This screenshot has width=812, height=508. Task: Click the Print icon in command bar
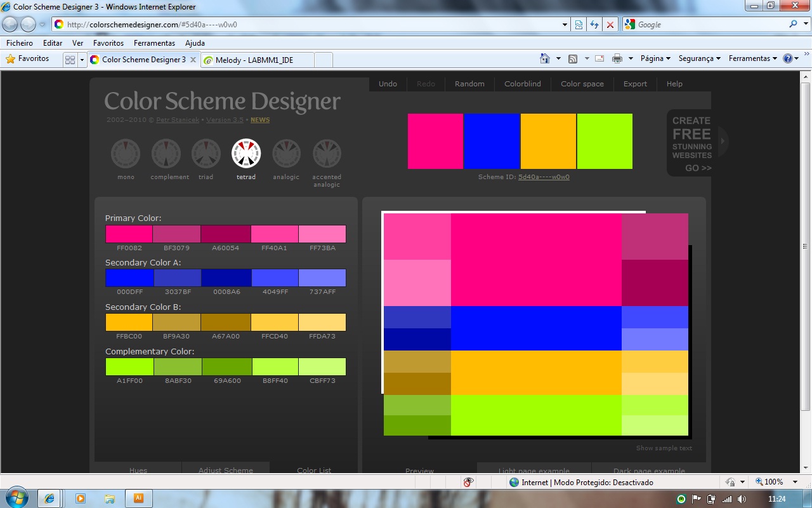[617, 58]
